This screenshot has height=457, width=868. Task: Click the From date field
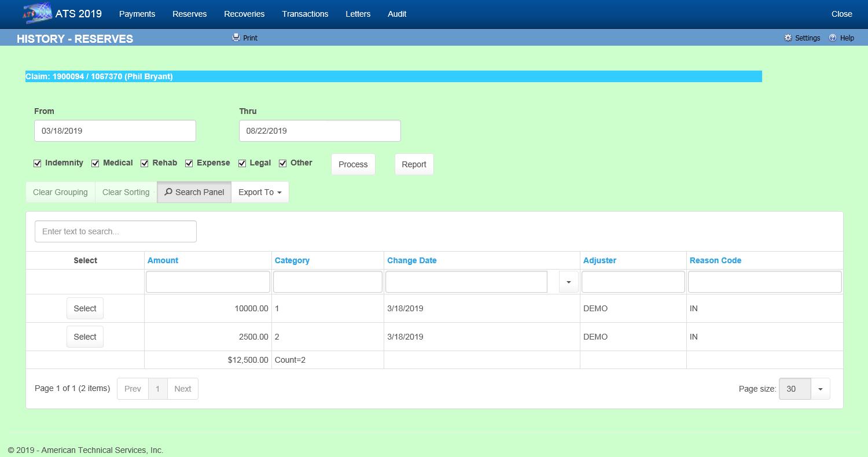click(115, 131)
